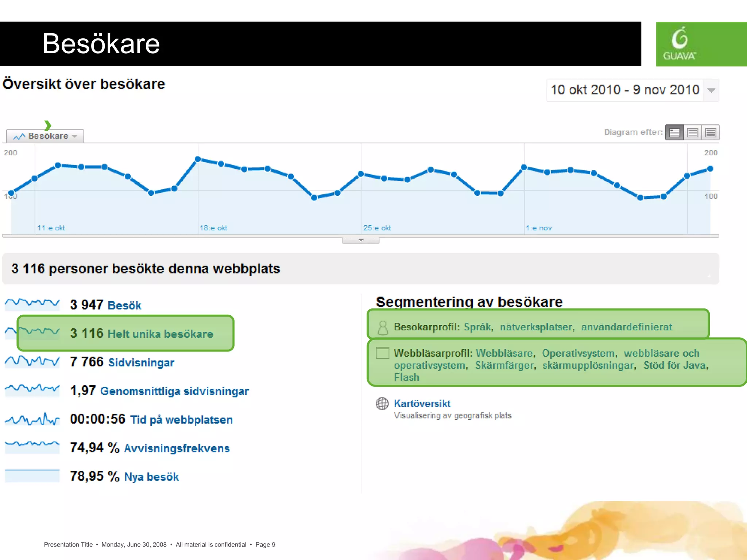This screenshot has width=747, height=560.
Task: Click the Sidvisningar sparkline graph icon
Action: [x=32, y=362]
